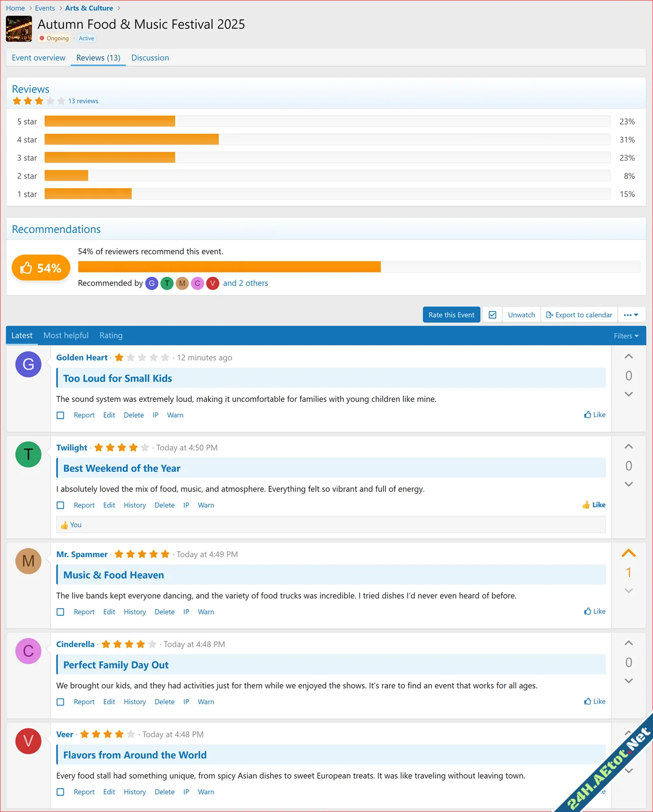The image size is (653, 812).
Task: Click the 54% thumbs-up badge
Action: click(41, 268)
